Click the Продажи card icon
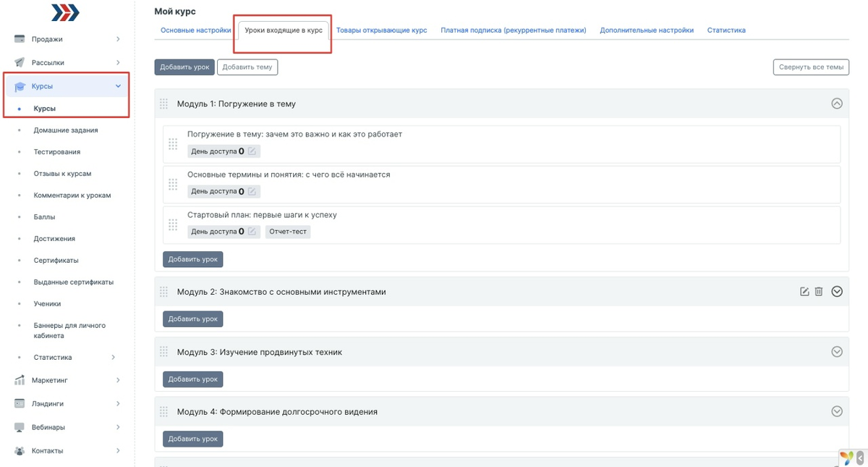Screen dimensions: 868x467 click(20, 39)
